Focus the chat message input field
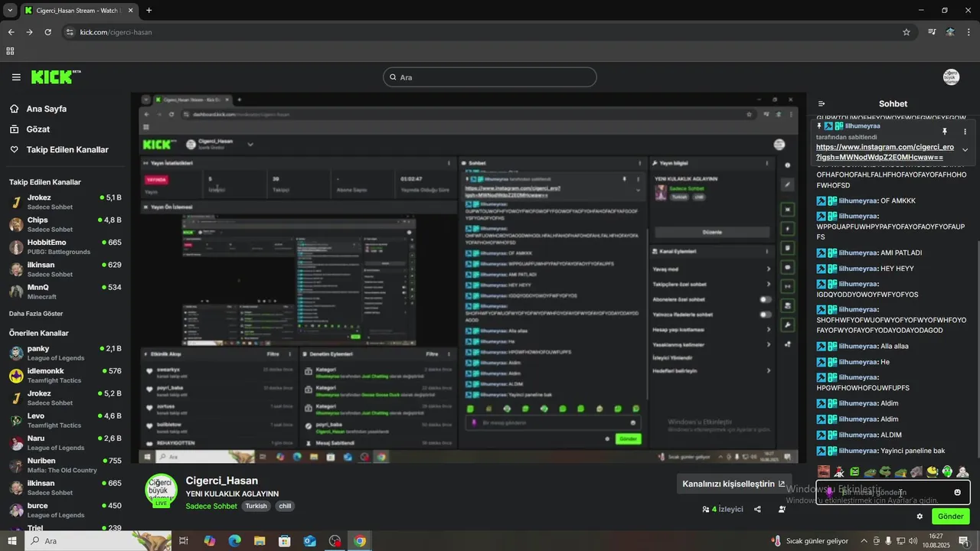This screenshot has height=551, width=980. [x=893, y=492]
